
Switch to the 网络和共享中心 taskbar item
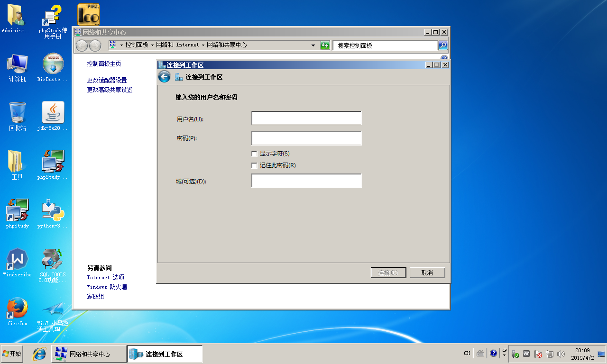coord(89,354)
